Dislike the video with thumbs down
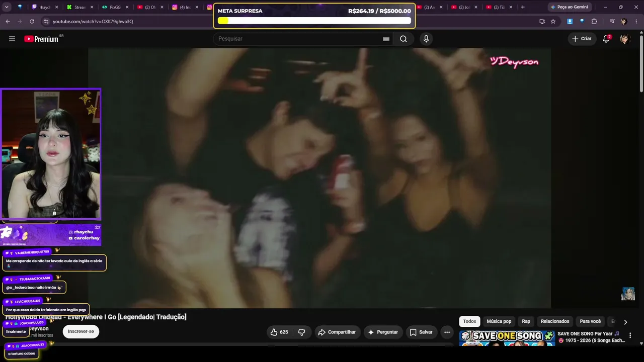The width and height of the screenshot is (644, 362). tap(302, 332)
